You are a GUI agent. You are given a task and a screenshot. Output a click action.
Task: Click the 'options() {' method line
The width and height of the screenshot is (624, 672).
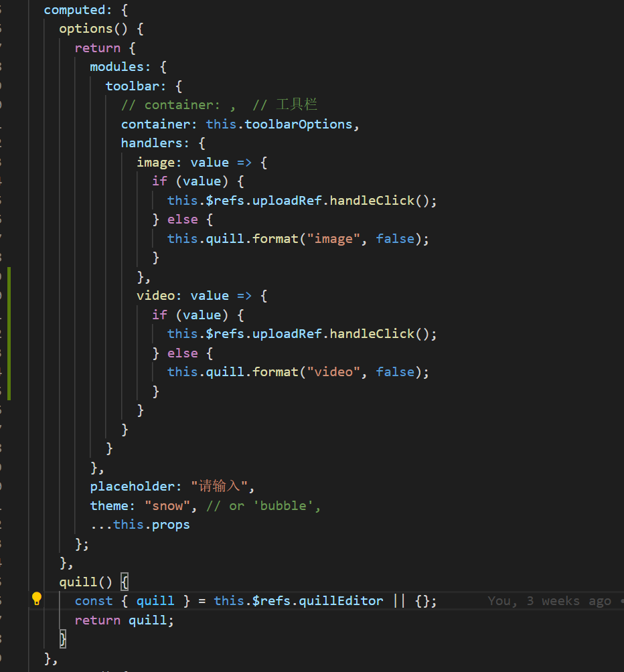101,29
